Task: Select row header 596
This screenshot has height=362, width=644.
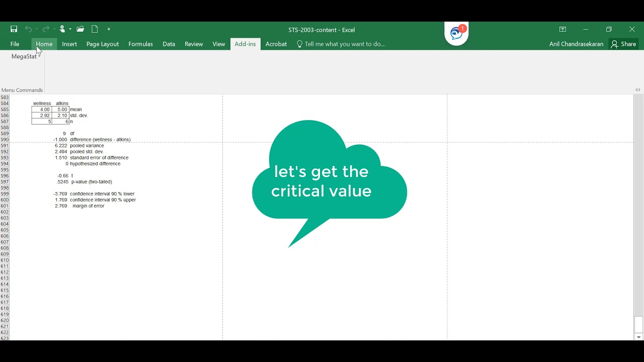Action: (x=5, y=175)
